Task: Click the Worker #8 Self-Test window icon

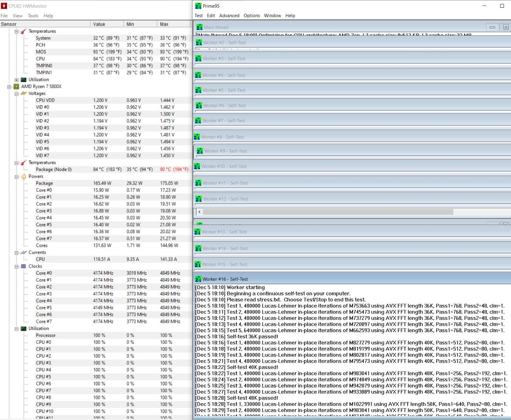Action: (197, 137)
